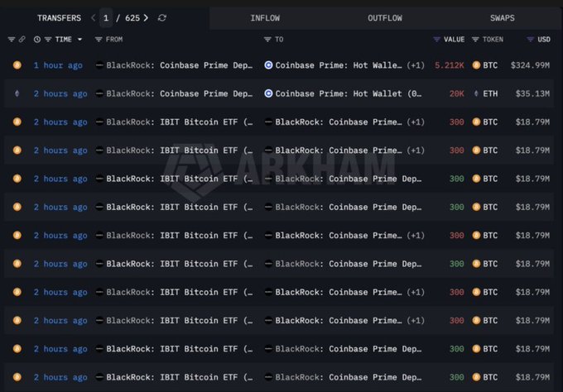Screen dimensions: 563x392
Task: Open the USD column filter
Action: pos(531,40)
